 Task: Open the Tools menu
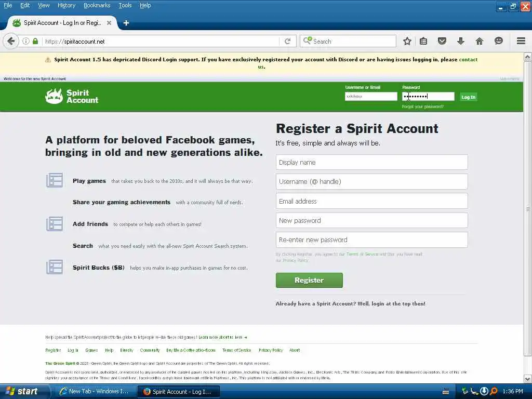(x=125, y=5)
